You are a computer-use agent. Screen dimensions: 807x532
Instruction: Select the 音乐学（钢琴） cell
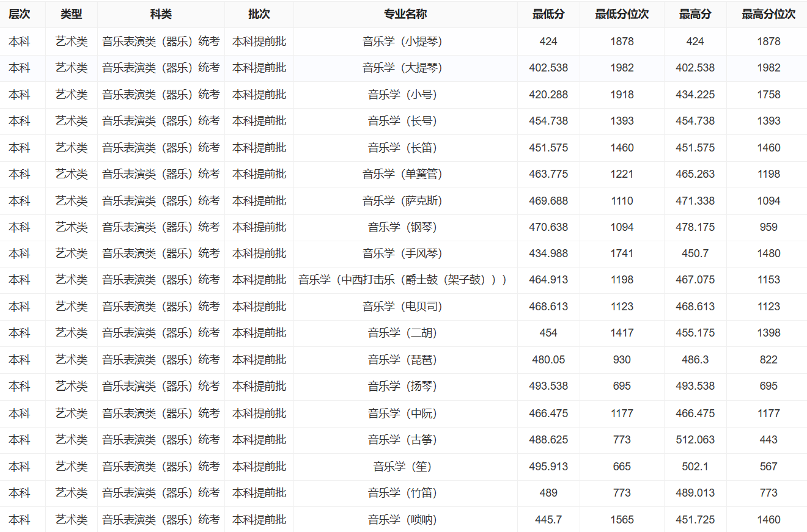[405, 227]
